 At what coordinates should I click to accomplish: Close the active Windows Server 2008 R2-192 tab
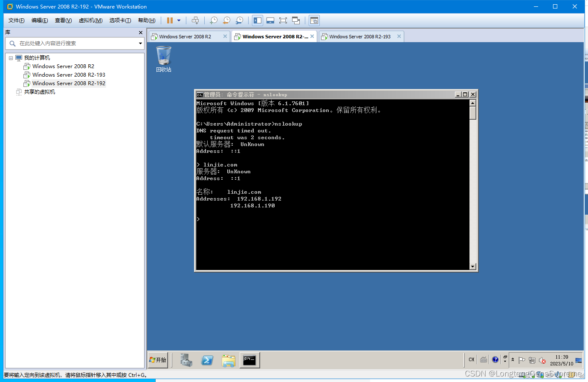tap(312, 37)
